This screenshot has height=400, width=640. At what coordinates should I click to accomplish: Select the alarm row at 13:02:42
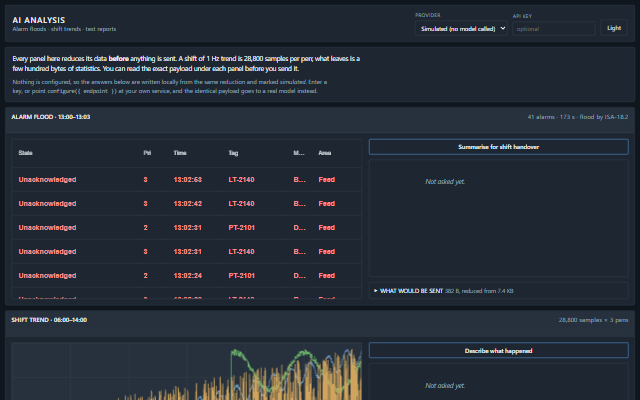tap(187, 204)
